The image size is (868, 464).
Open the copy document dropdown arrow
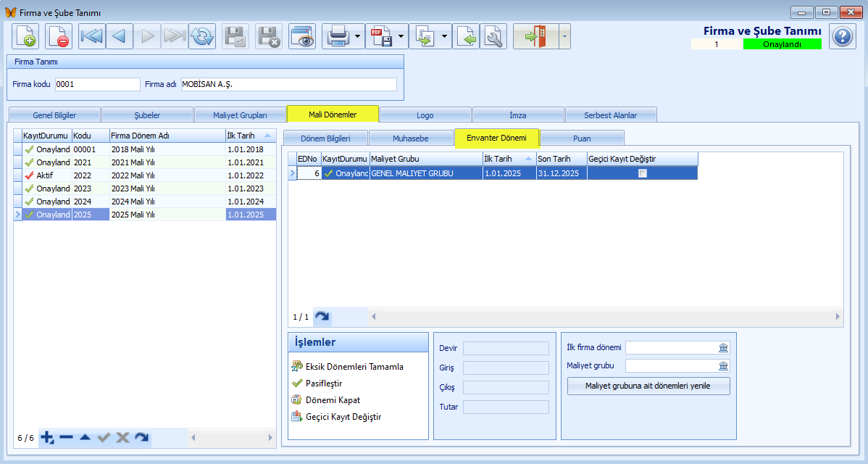[445, 36]
